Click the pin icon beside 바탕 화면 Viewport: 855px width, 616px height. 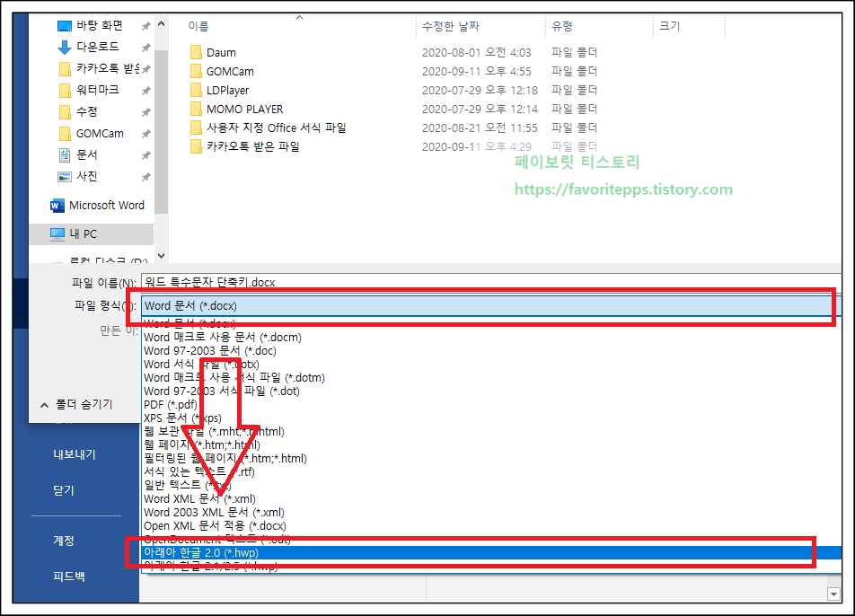(x=145, y=26)
